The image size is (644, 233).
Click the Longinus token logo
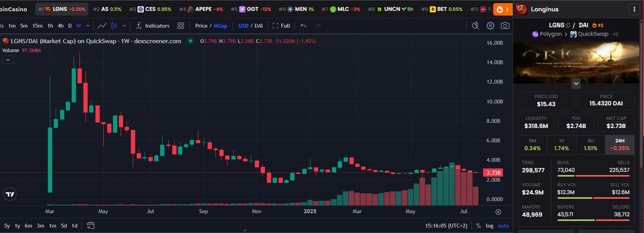pyautogui.click(x=522, y=10)
